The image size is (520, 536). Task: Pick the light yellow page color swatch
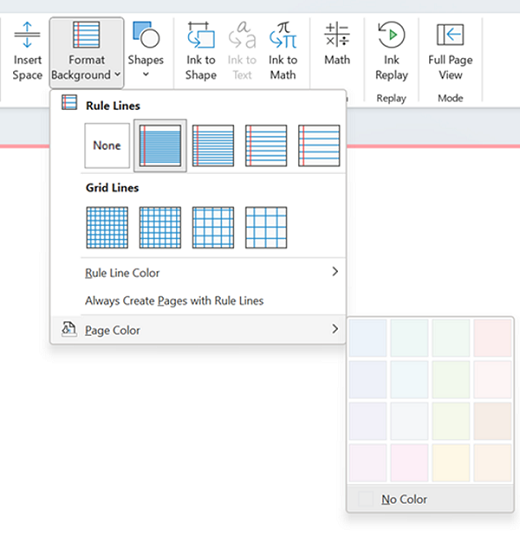tap(451, 463)
